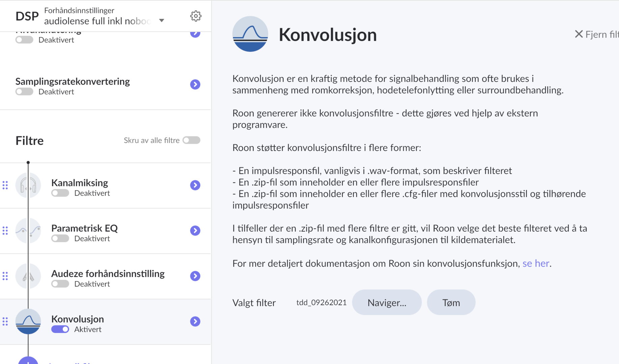Open Parametrisk EQ arrow button

click(195, 231)
